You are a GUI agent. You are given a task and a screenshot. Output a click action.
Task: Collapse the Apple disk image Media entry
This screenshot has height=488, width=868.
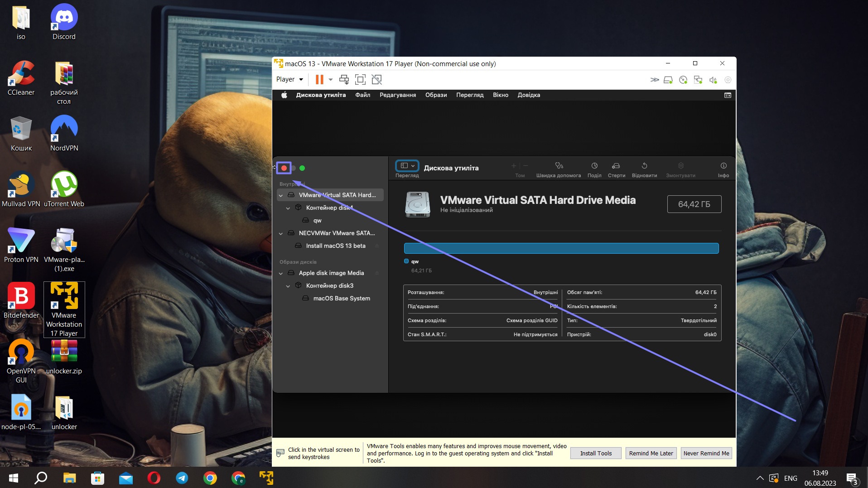point(281,273)
